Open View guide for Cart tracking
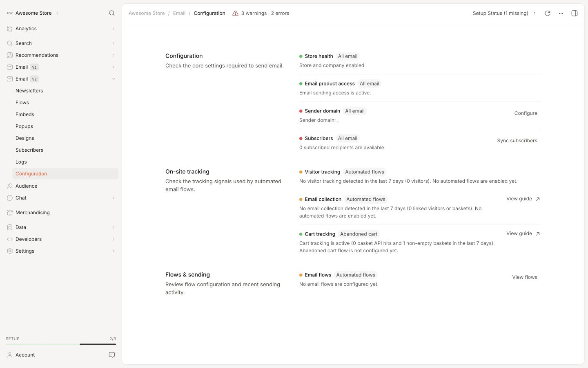Viewport: 588px width, 368px height. [x=523, y=233]
